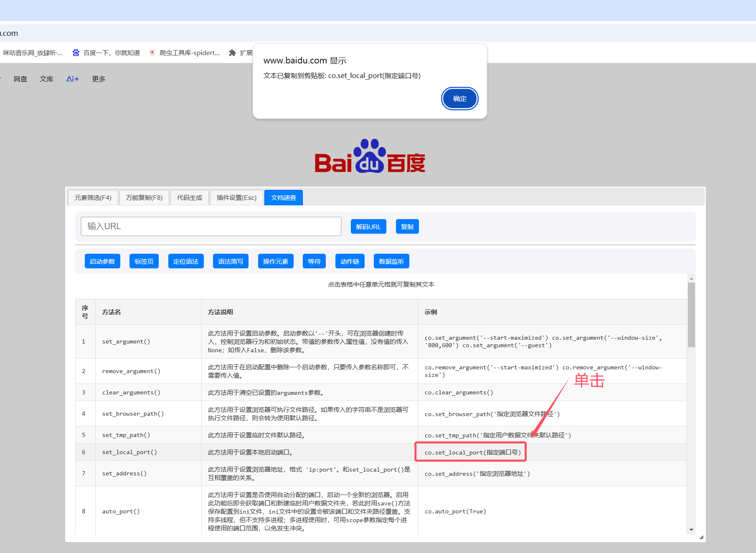Open the 定位语法 section
The width and height of the screenshot is (756, 553).
point(186,261)
